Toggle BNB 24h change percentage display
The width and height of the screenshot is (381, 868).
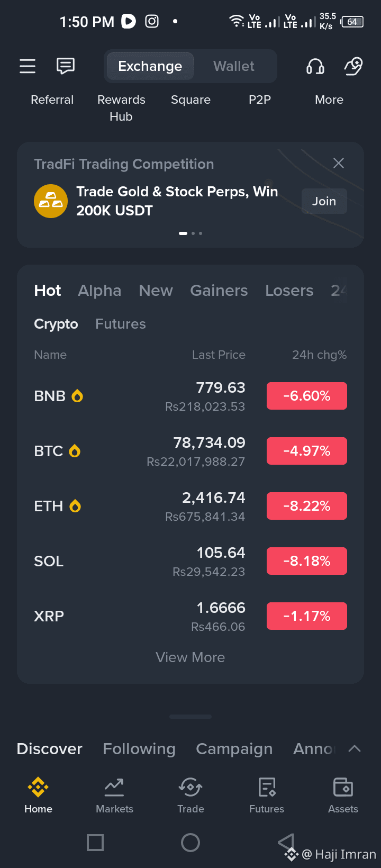coord(307,396)
